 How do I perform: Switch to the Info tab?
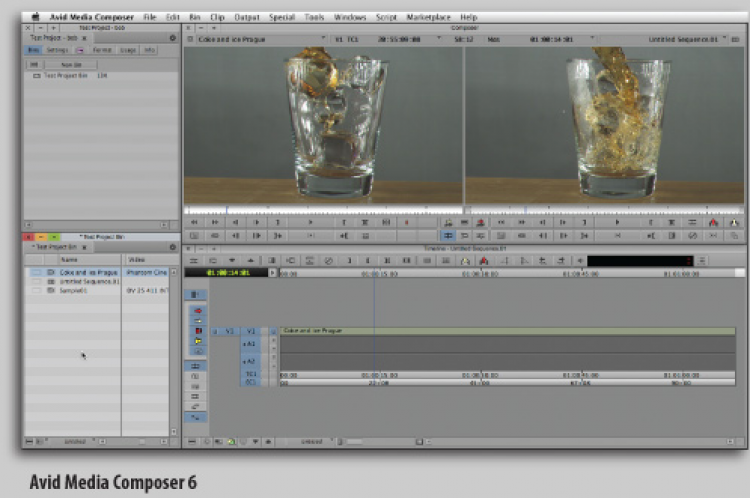click(x=150, y=50)
